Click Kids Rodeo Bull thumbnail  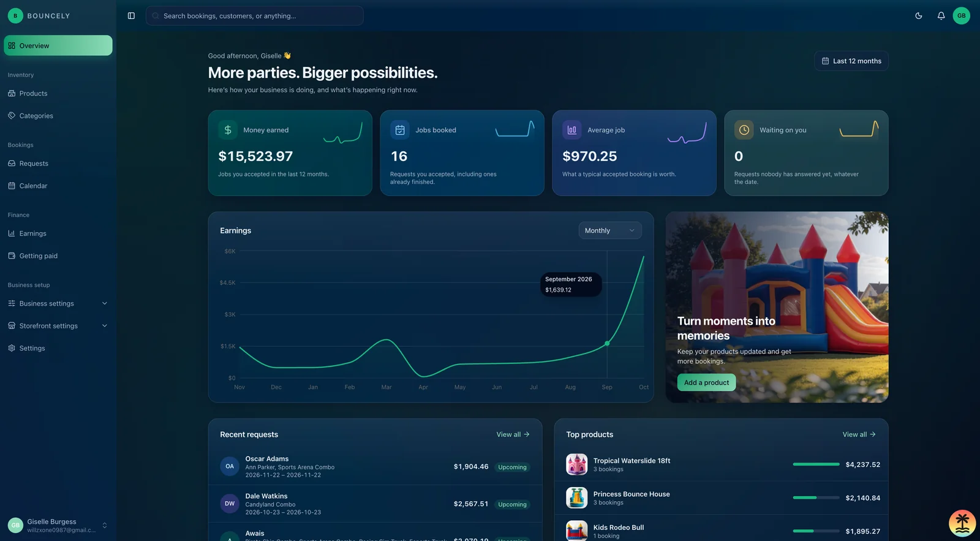(x=577, y=531)
